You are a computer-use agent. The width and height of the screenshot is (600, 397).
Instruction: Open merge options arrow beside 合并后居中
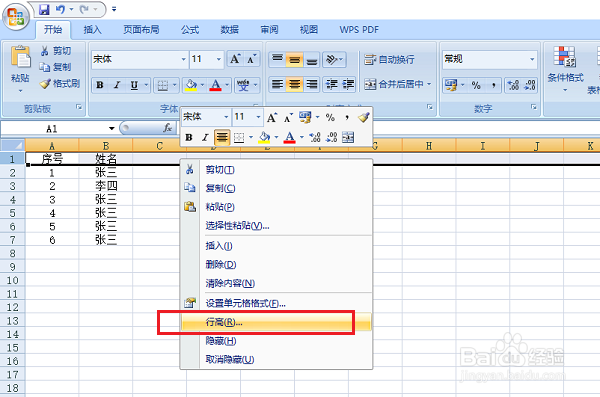point(429,84)
